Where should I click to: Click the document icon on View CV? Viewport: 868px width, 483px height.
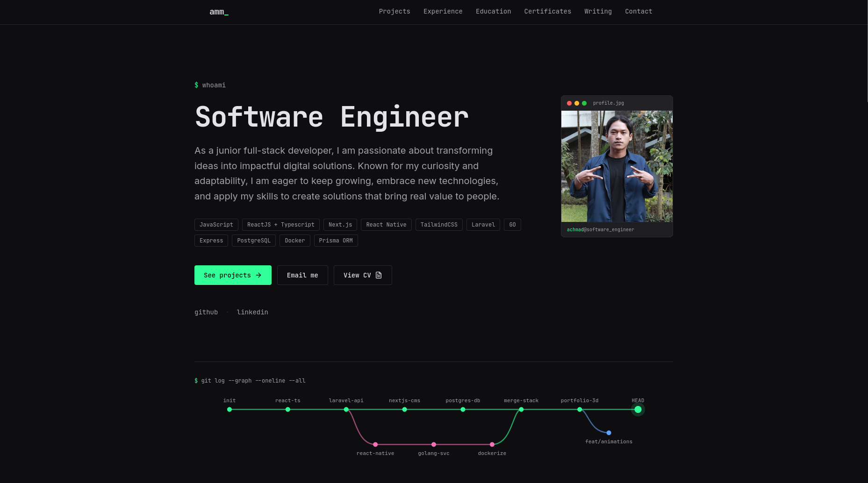pyautogui.click(x=379, y=275)
